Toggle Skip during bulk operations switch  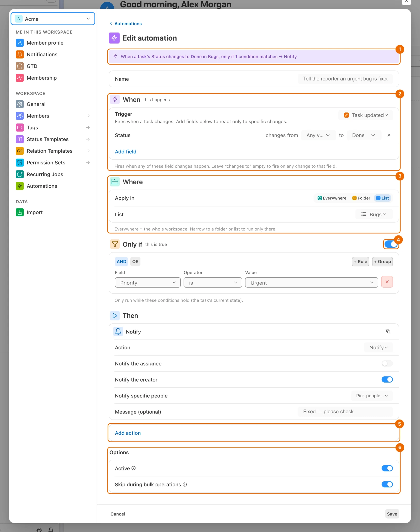click(x=387, y=484)
